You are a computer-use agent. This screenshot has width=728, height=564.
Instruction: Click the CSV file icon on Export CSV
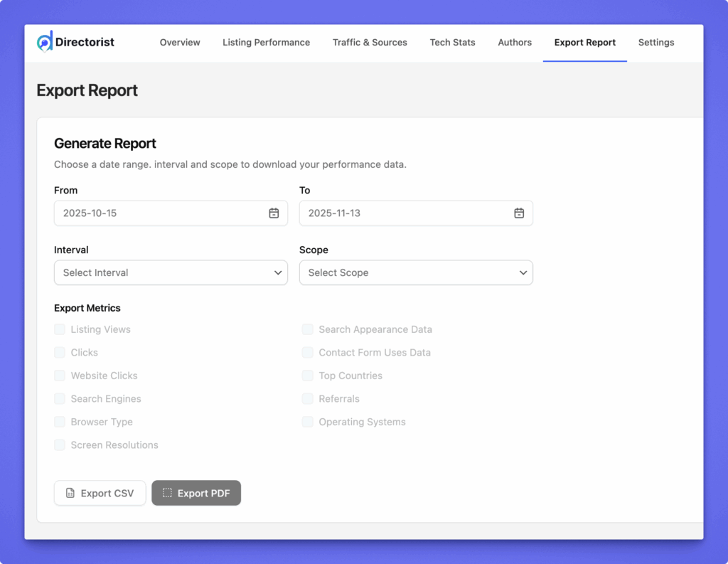[70, 494]
